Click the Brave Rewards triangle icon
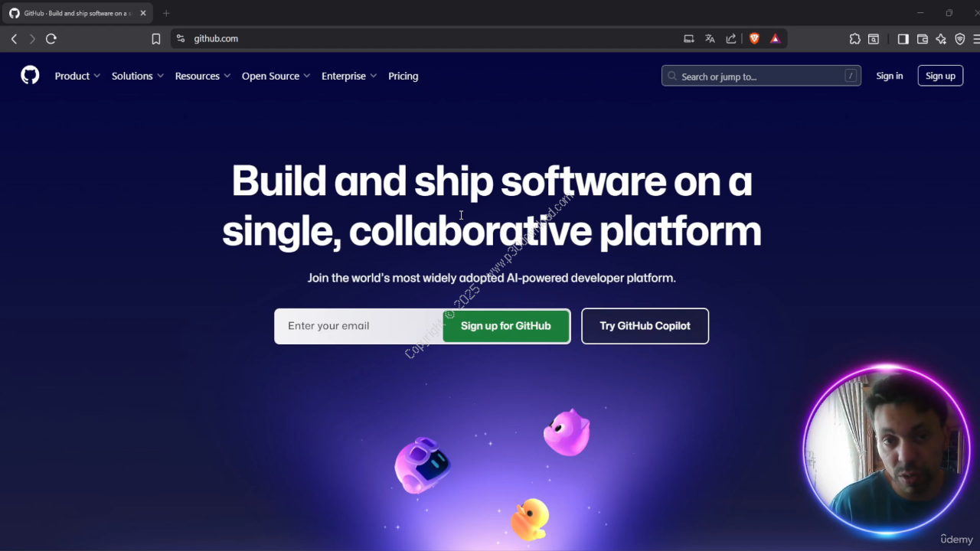980x551 pixels. tap(776, 38)
